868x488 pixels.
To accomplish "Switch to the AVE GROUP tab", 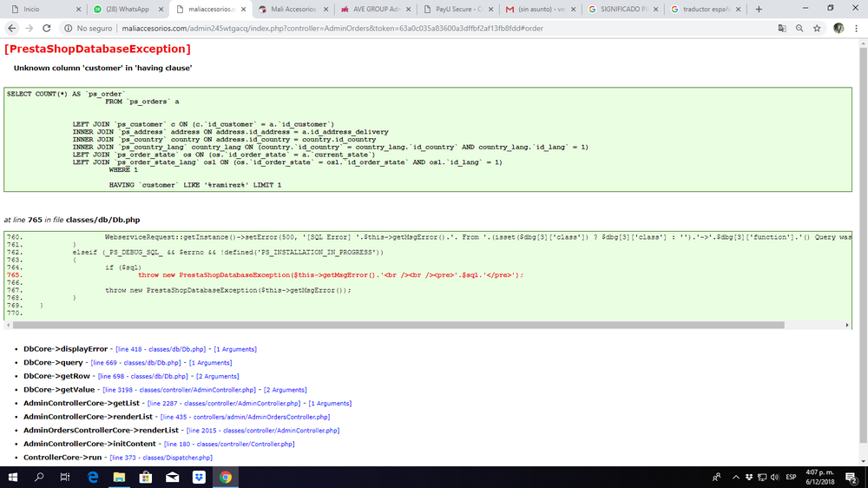I will click(376, 10).
